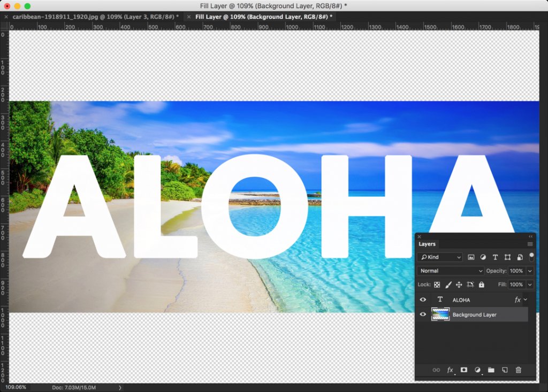
Task: Create a new layer
Action: pos(504,370)
